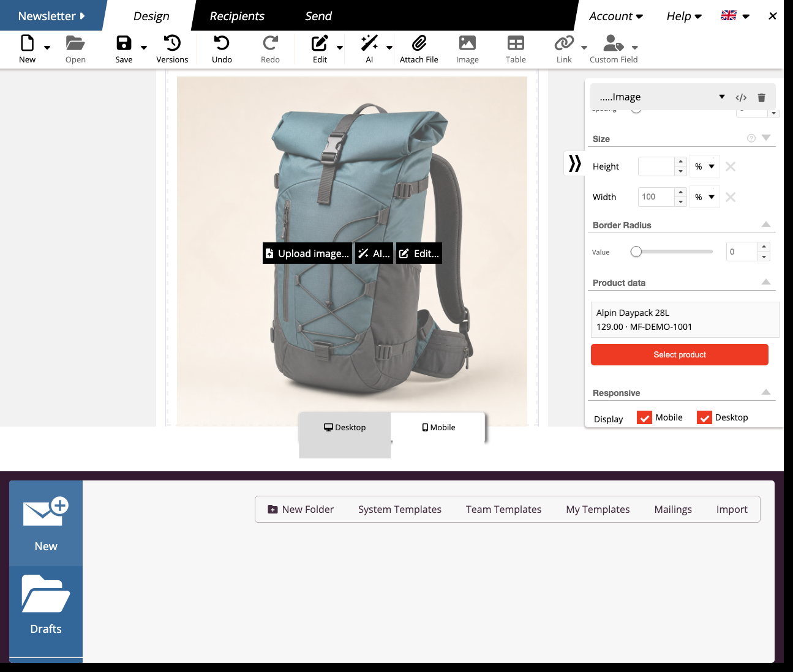Open the Drafts folder icon

pos(46,594)
